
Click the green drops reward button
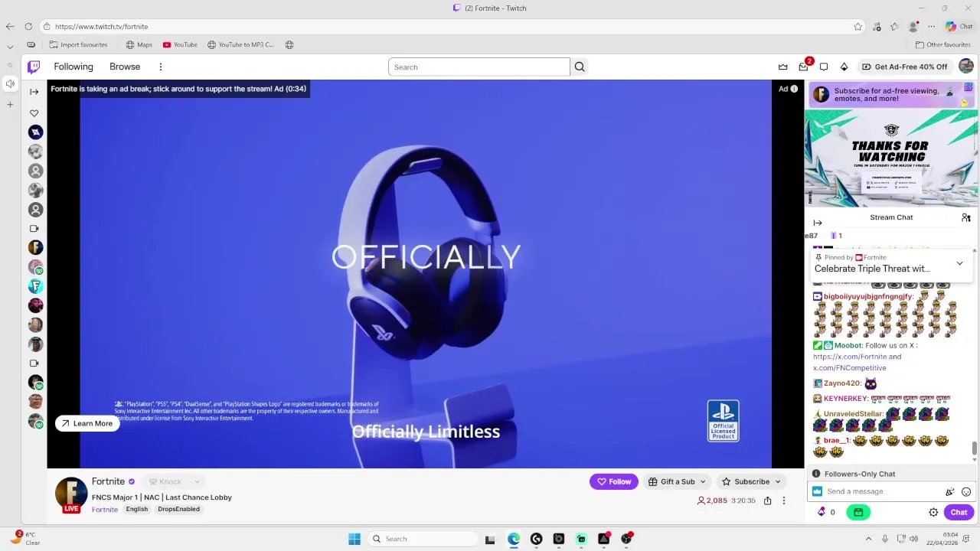[858, 513]
